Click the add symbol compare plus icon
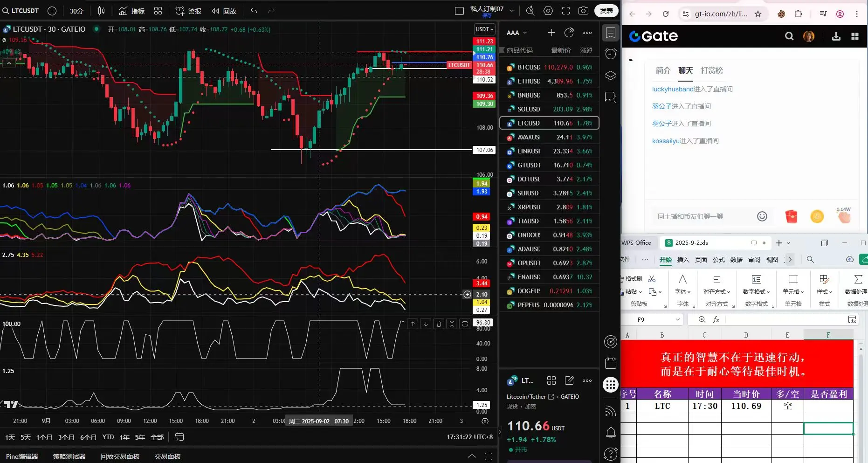This screenshot has height=463, width=868. (x=52, y=11)
